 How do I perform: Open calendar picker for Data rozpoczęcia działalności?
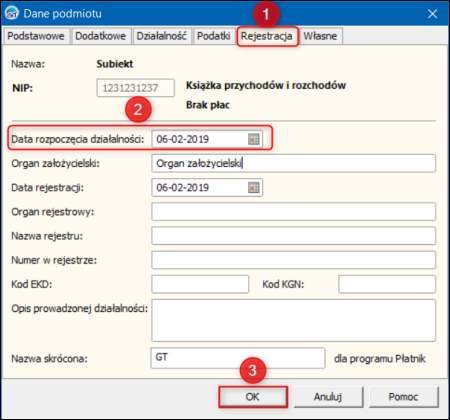[254, 139]
